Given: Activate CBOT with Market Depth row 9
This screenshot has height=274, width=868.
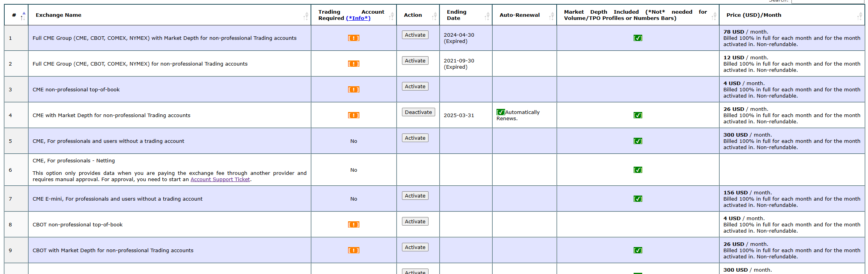Looking at the screenshot, I should (415, 247).
